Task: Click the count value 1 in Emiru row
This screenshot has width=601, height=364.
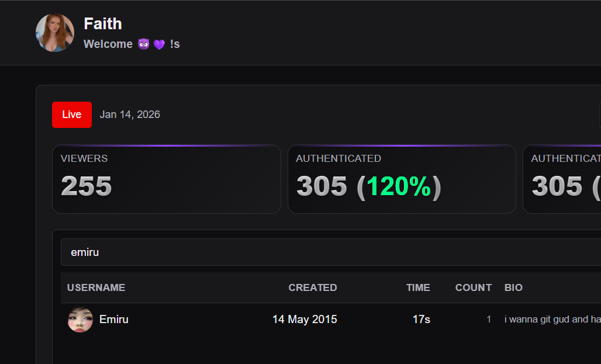Action: [x=489, y=319]
